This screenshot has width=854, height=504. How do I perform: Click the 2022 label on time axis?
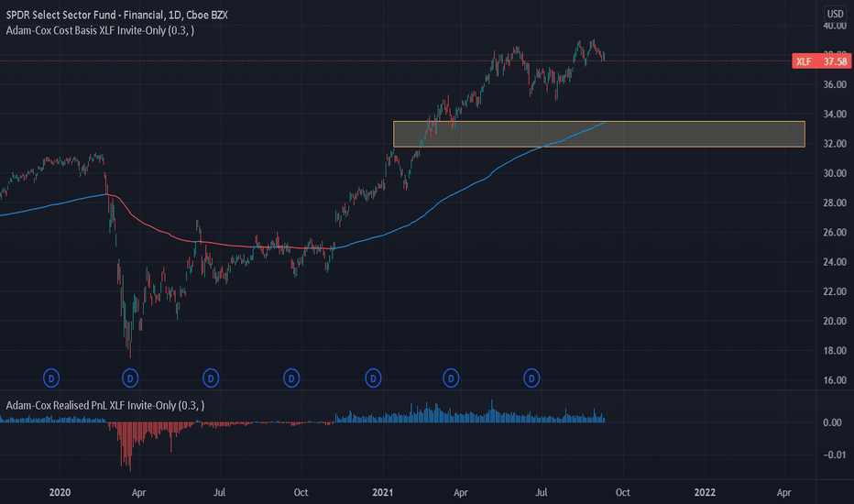(x=705, y=492)
